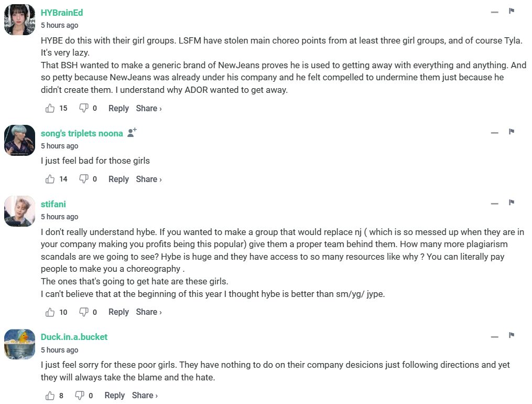This screenshot has height=404, width=532.
Task: Report stifani's comment with the flag icon
Action: [x=512, y=203]
